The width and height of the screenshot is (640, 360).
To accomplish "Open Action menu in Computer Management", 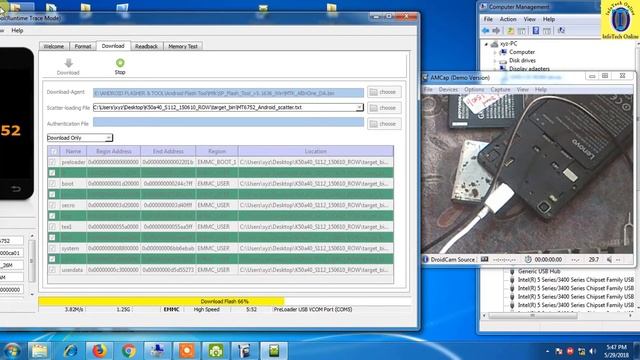I will [508, 19].
